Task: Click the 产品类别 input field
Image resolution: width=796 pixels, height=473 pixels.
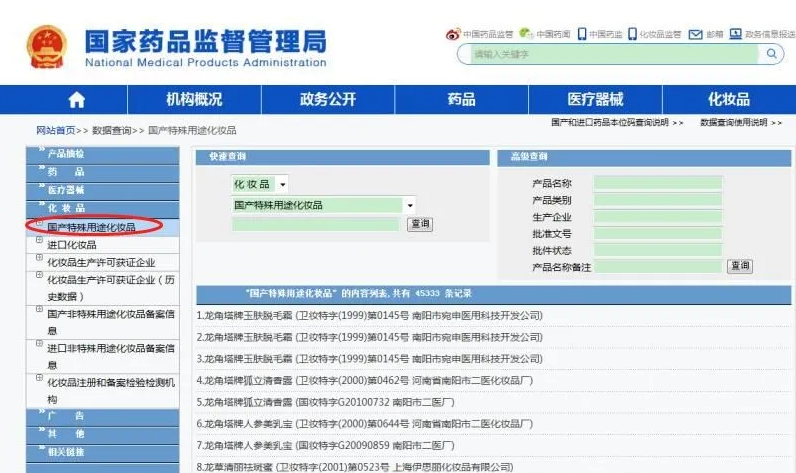Action: pos(658,200)
